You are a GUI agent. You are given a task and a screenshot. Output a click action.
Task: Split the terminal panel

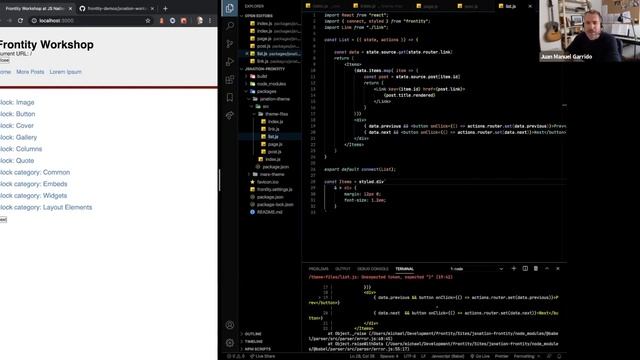(x=525, y=269)
